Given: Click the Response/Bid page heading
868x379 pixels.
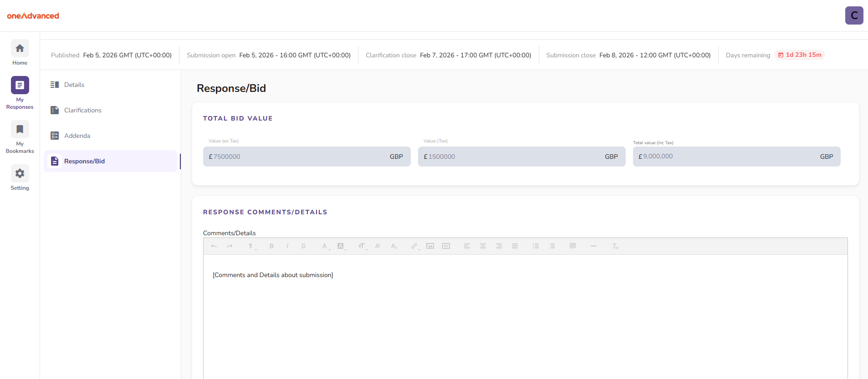Looking at the screenshot, I should click(x=231, y=88).
